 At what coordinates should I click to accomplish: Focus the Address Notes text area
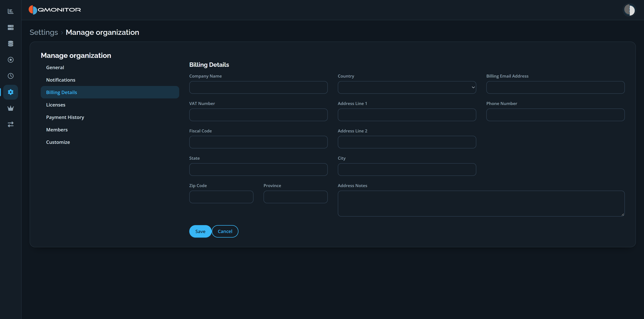[x=481, y=204]
